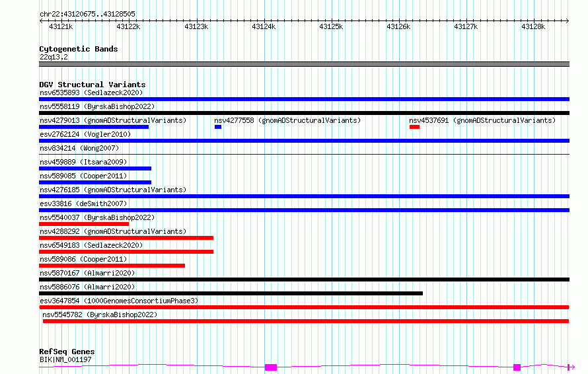Select the blue nsv459889 variant bar
The height and width of the screenshot is (374, 588).
(95, 168)
